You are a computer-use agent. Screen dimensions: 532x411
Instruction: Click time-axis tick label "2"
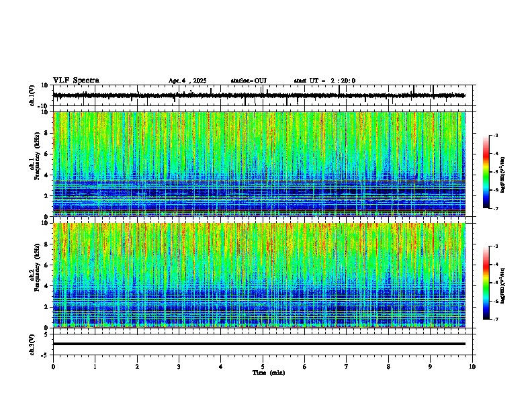[137, 367]
